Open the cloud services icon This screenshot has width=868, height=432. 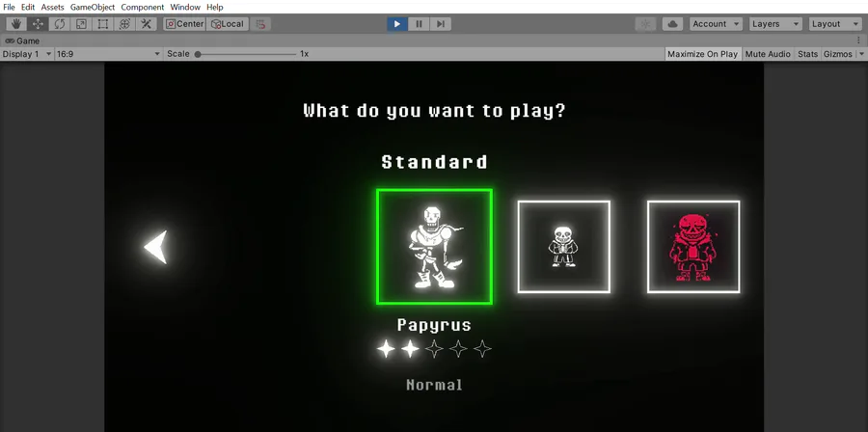click(672, 24)
